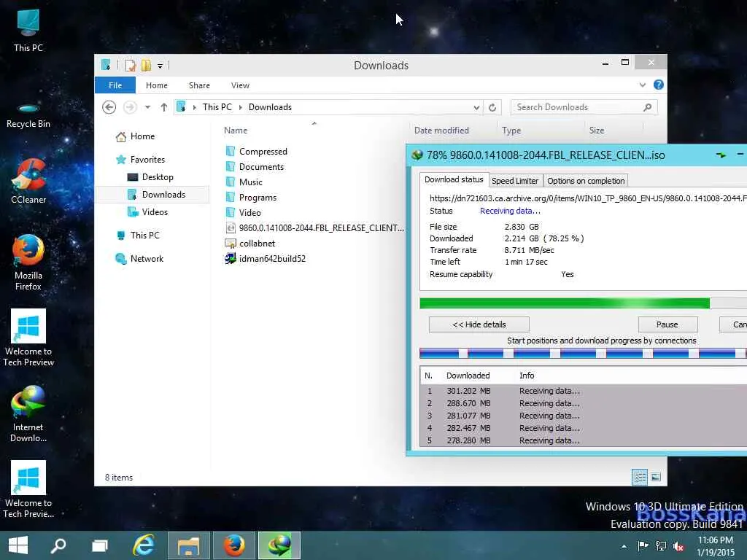Click the Refresh icon in address bar
The image size is (747, 560).
click(x=492, y=107)
